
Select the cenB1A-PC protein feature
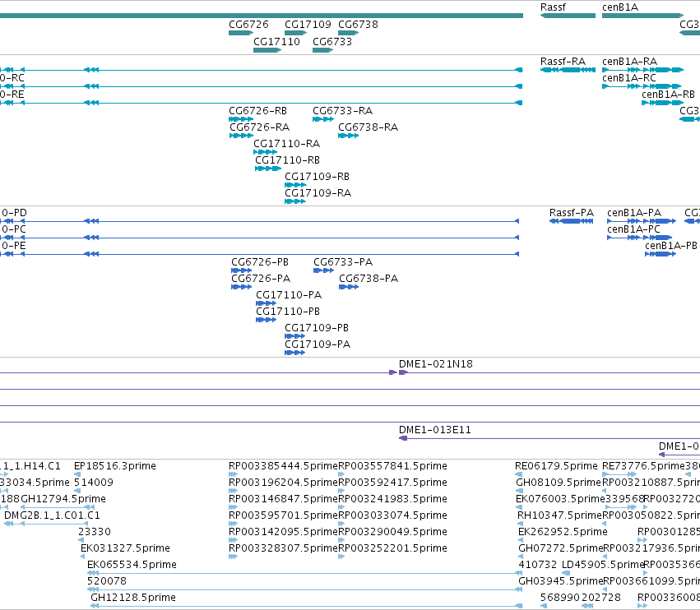tap(640, 238)
